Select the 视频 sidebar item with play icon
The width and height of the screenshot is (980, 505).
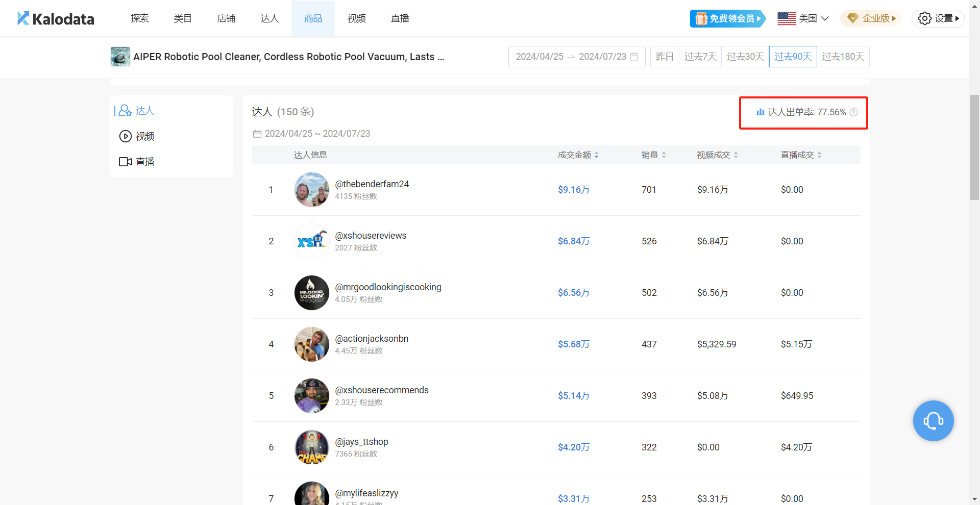(x=137, y=136)
